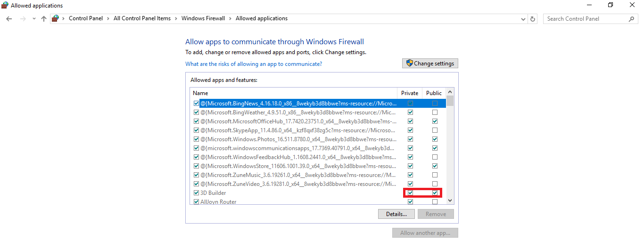
Task: Open the Control Panel breadcrumb
Action: click(86, 19)
